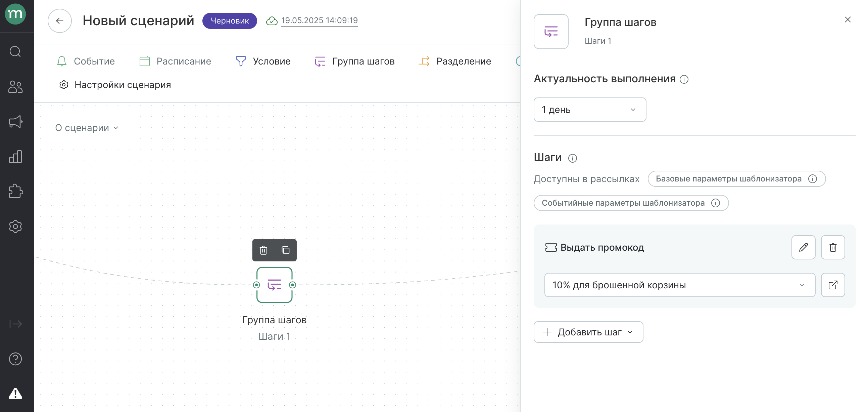Click the node's left input connector

click(x=256, y=285)
